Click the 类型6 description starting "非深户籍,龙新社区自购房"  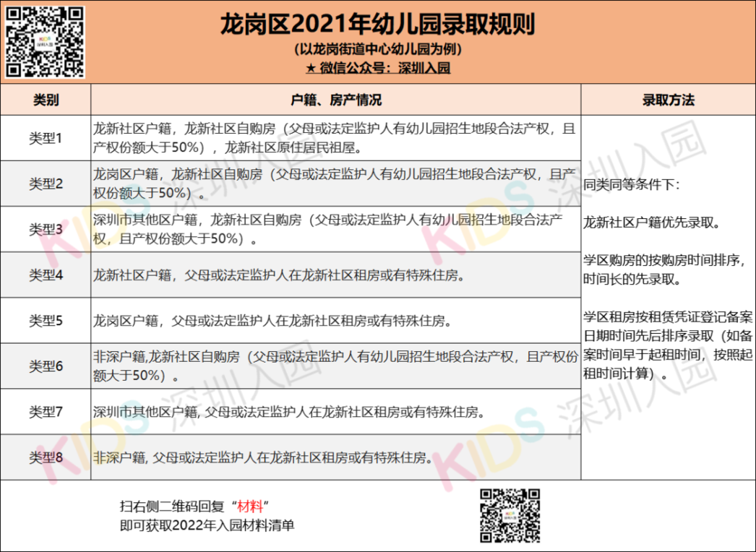335,366
